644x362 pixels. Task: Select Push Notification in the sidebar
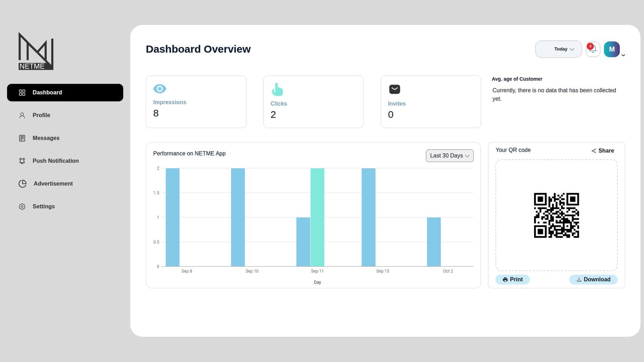(x=56, y=161)
